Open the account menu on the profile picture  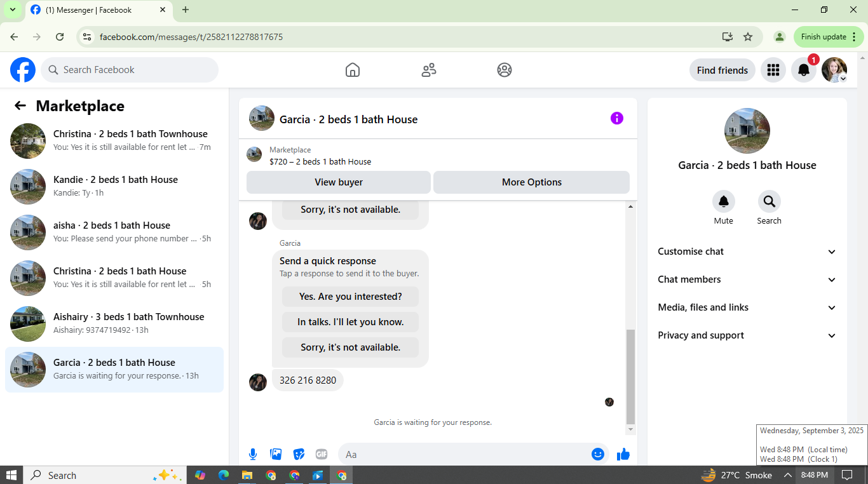[834, 70]
